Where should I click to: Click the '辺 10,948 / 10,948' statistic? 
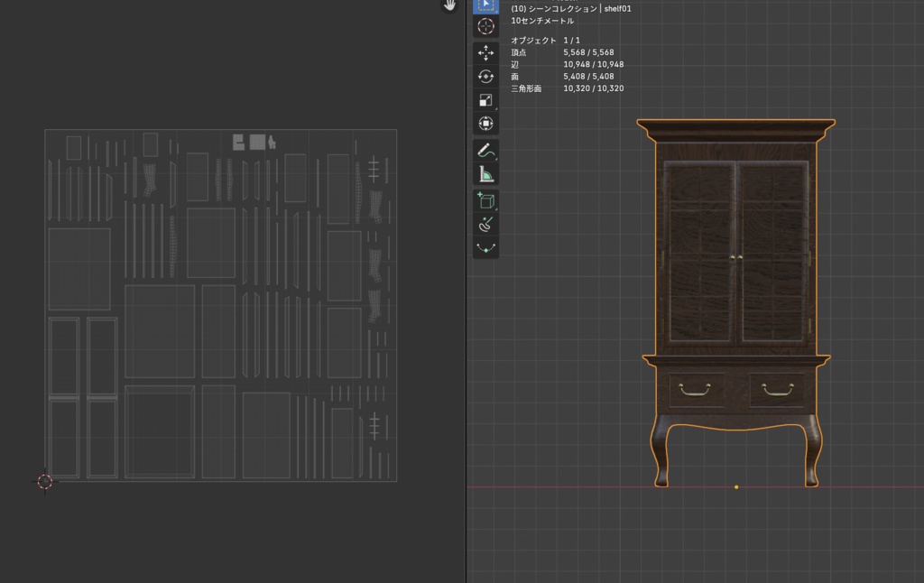tap(567, 64)
